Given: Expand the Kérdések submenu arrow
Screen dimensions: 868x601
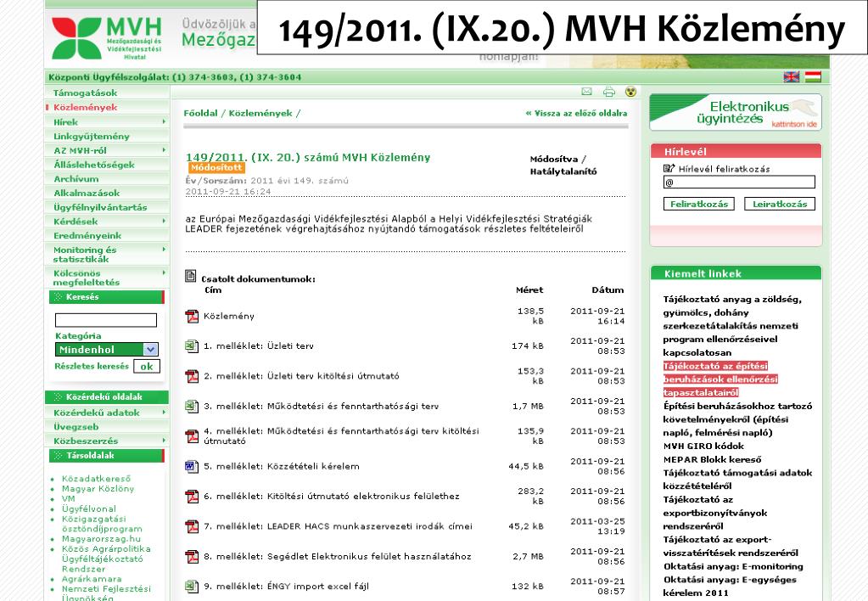Looking at the screenshot, I should coord(164,221).
